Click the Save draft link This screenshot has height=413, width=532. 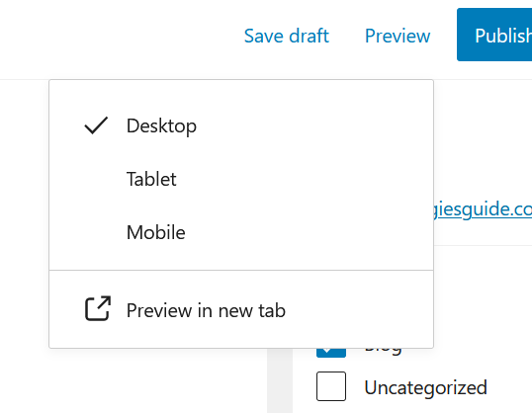click(x=287, y=36)
